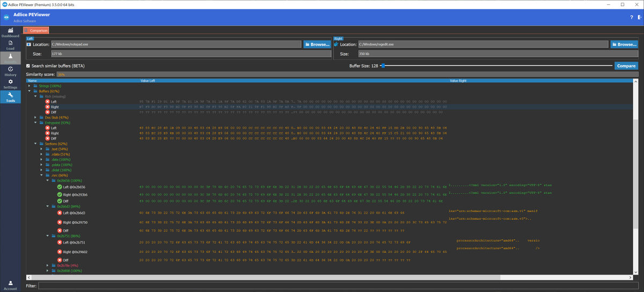Collapse the Rich (missing) node
644x292 pixels.
coord(35,97)
